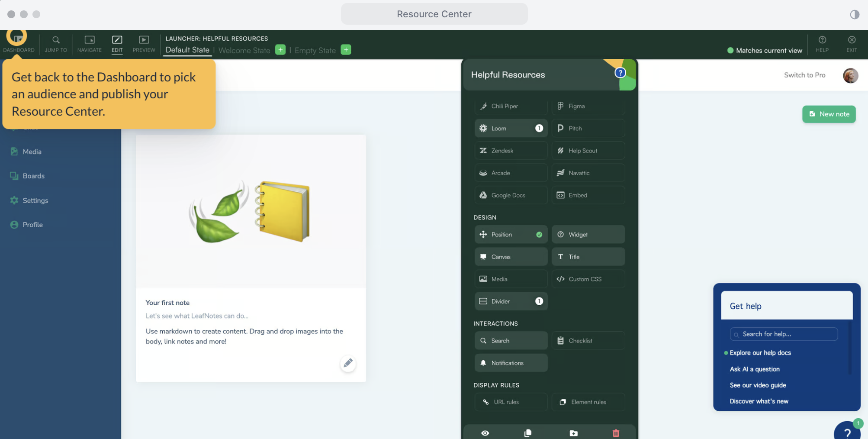This screenshot has height=439, width=868.
Task: Move launcher to folder icon
Action: pyautogui.click(x=573, y=433)
